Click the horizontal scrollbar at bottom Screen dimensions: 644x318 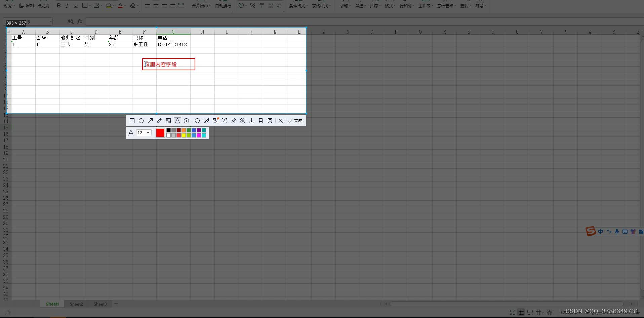point(507,304)
